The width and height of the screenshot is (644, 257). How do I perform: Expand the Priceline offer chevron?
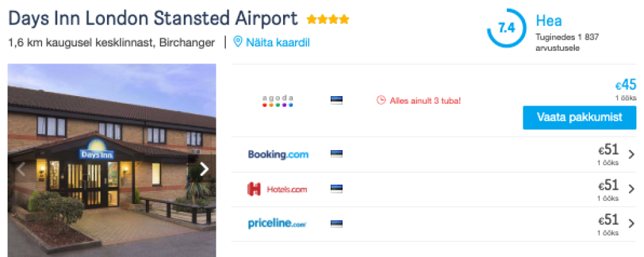coord(631,223)
